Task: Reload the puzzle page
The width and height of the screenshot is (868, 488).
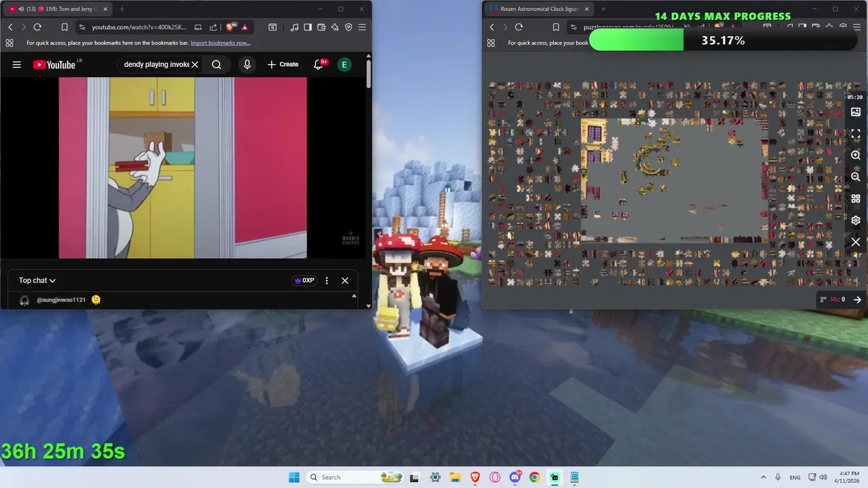Action: tap(519, 27)
